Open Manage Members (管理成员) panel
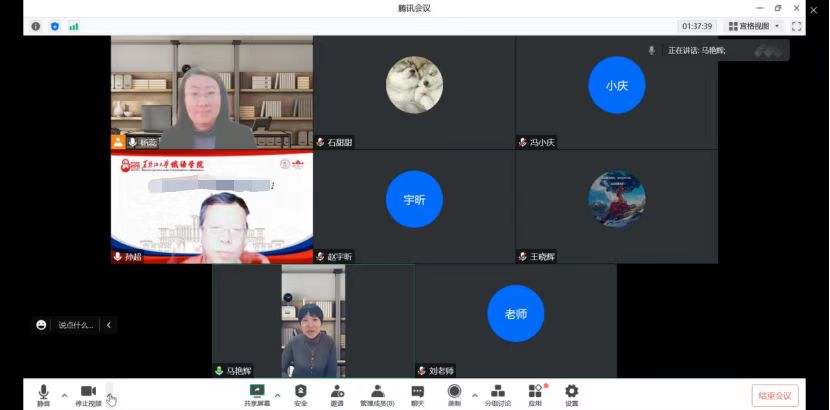 point(377,394)
